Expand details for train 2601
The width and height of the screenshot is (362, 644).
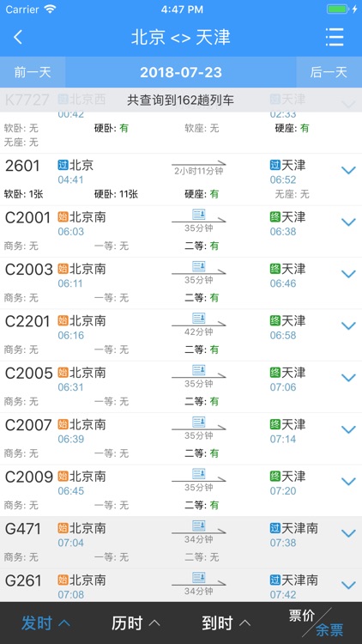348,170
